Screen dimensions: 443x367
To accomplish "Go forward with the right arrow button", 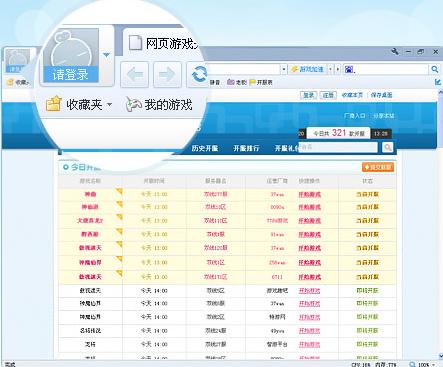I will click(x=167, y=75).
